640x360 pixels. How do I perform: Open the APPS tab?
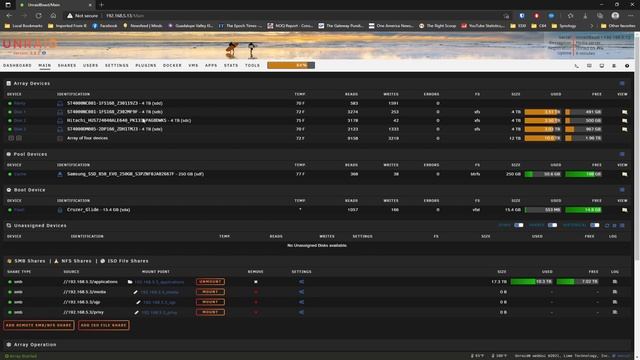[211, 65]
